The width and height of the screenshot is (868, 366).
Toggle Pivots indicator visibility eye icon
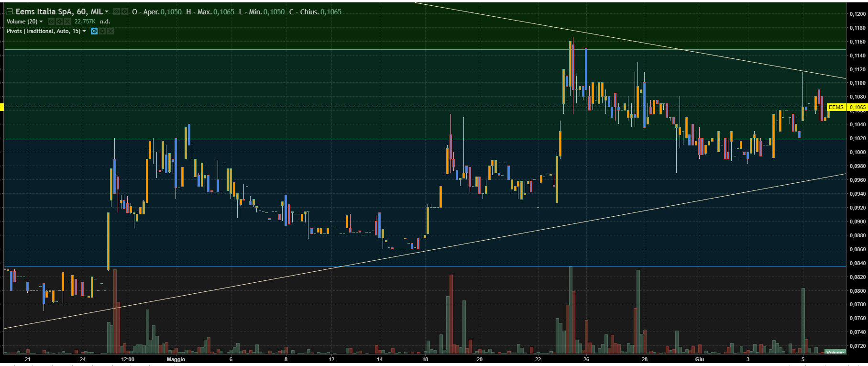tap(94, 31)
